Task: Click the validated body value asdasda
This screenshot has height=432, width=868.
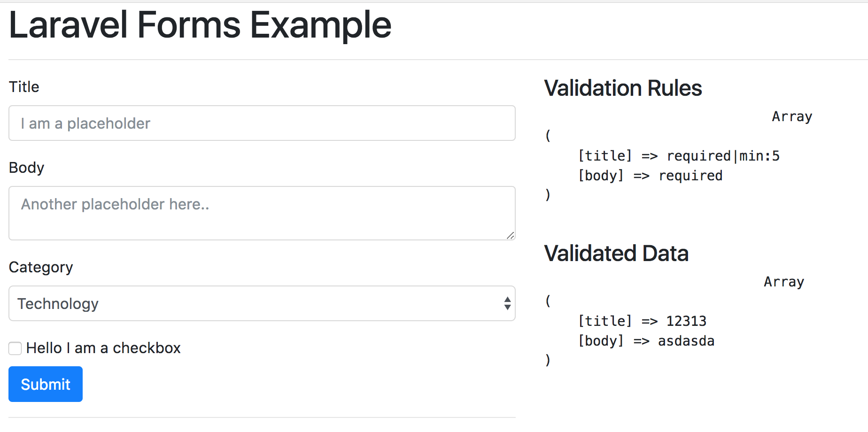Action: pos(686,341)
